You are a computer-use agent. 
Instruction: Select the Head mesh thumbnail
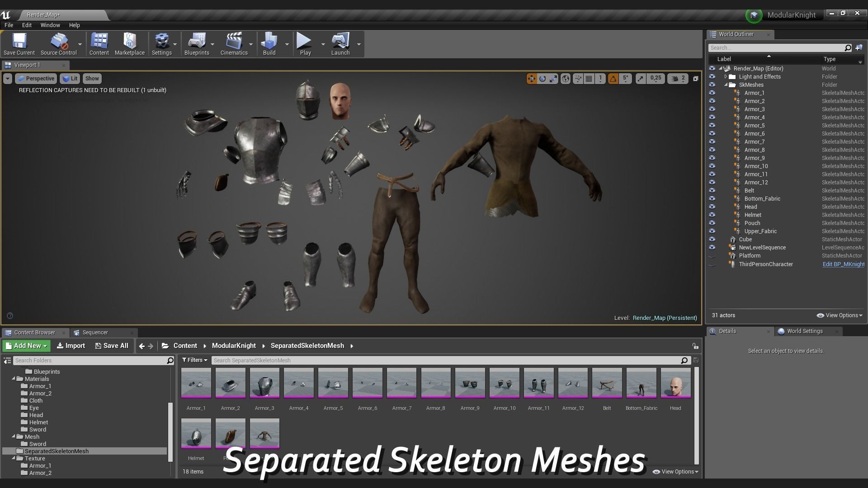point(675,383)
